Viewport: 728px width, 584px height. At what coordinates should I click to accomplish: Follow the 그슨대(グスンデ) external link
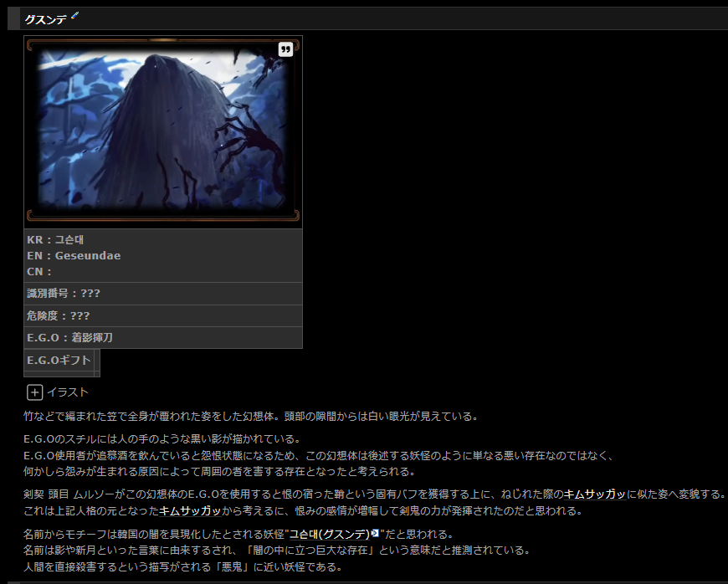(x=330, y=535)
